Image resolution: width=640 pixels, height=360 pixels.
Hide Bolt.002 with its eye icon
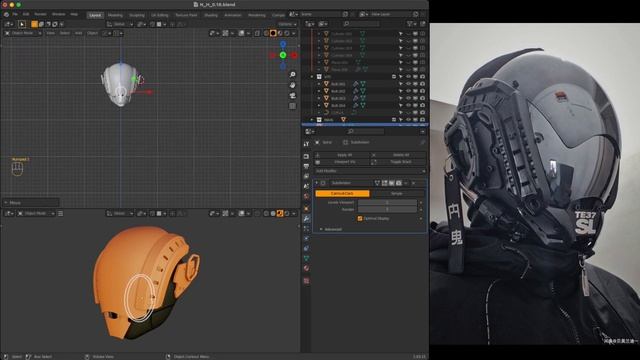pyautogui.click(x=408, y=91)
